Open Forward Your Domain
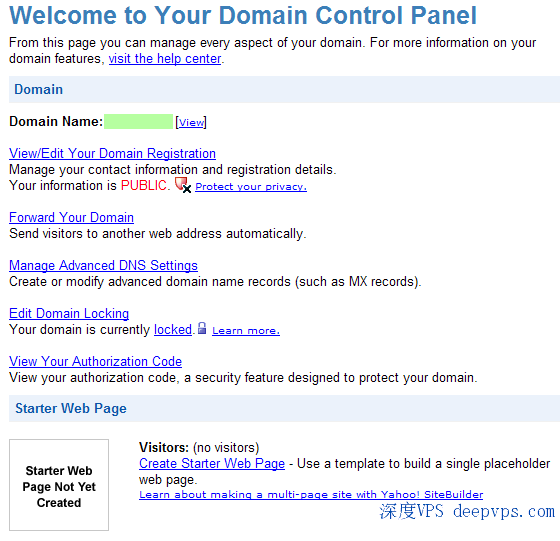 tap(71, 217)
